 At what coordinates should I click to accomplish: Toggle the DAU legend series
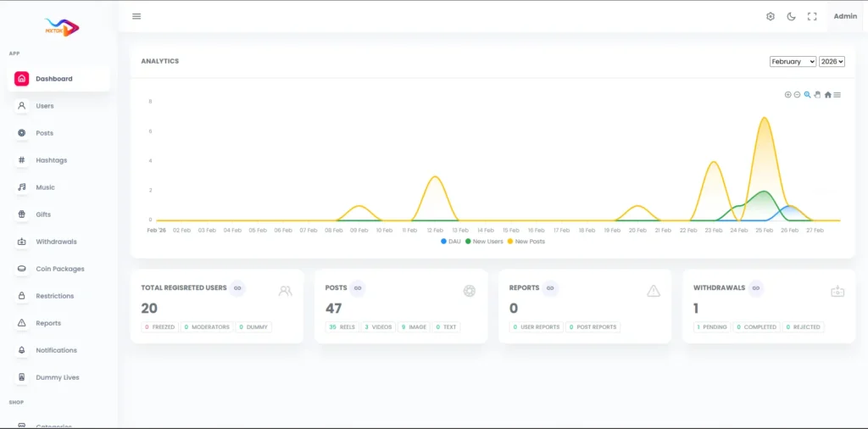(x=451, y=242)
